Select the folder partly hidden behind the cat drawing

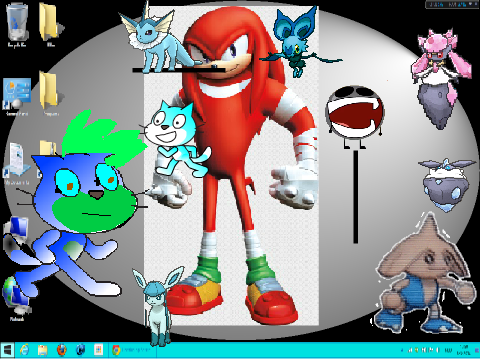click(x=48, y=148)
